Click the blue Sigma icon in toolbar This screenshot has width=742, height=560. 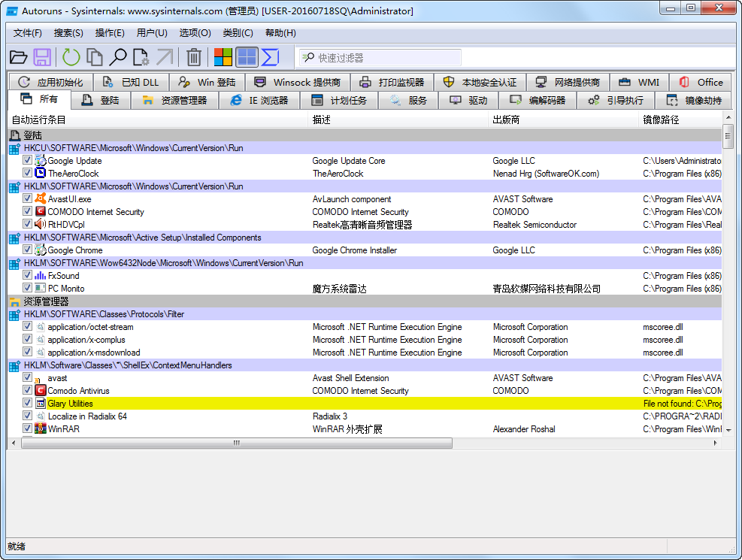(x=270, y=57)
